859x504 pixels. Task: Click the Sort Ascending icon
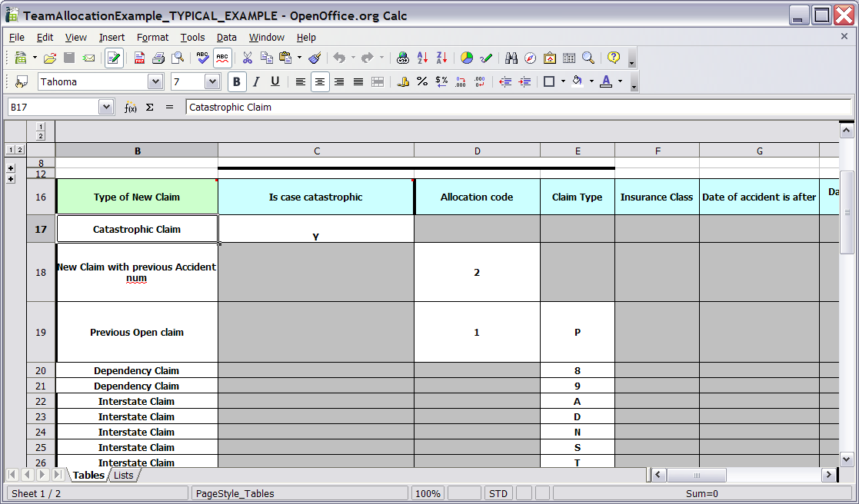422,58
